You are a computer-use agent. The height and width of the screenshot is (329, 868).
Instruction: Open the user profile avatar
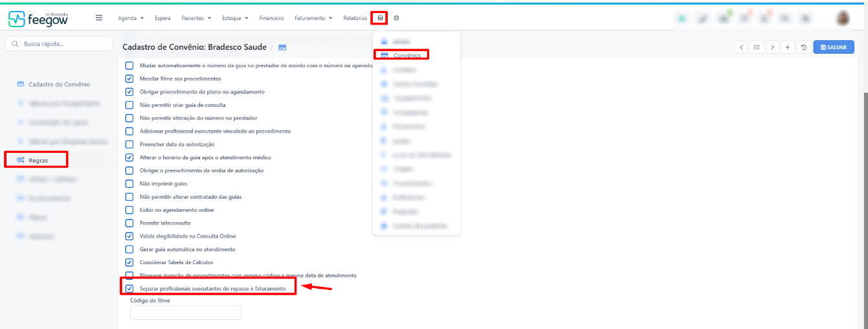pos(843,18)
